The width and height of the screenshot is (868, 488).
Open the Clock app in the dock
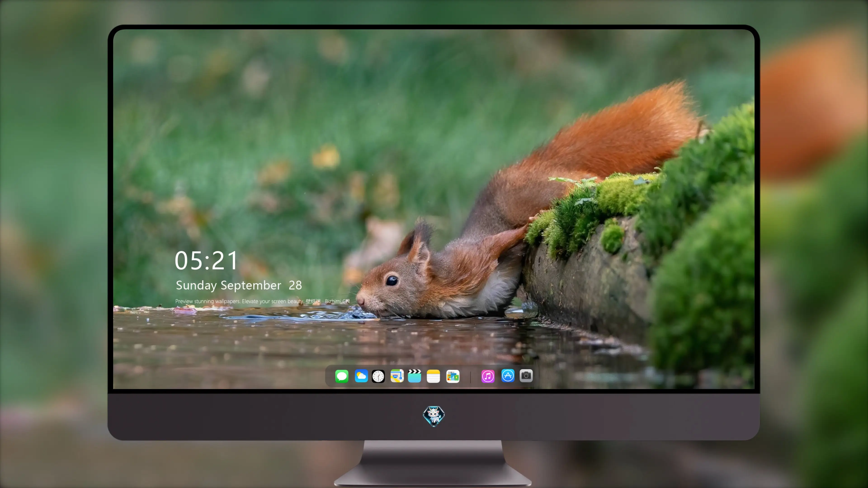coord(378,376)
